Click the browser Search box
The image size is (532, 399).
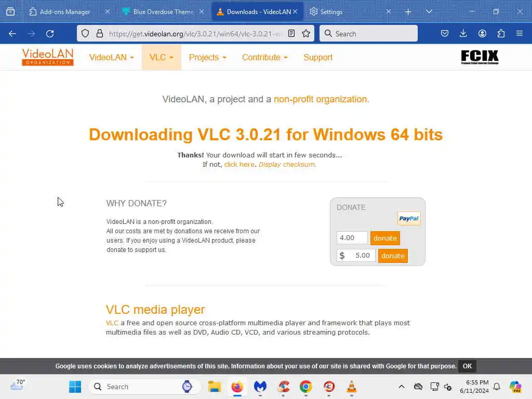pyautogui.click(x=368, y=33)
